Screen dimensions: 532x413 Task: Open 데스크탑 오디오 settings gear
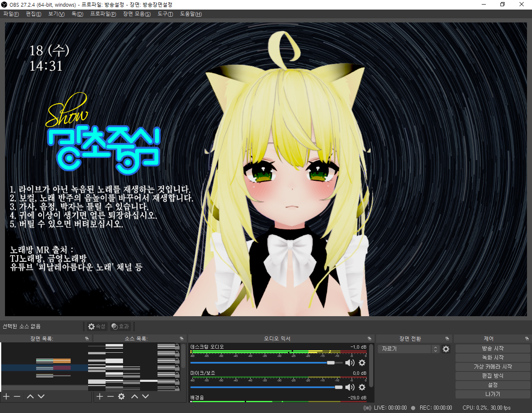point(362,363)
